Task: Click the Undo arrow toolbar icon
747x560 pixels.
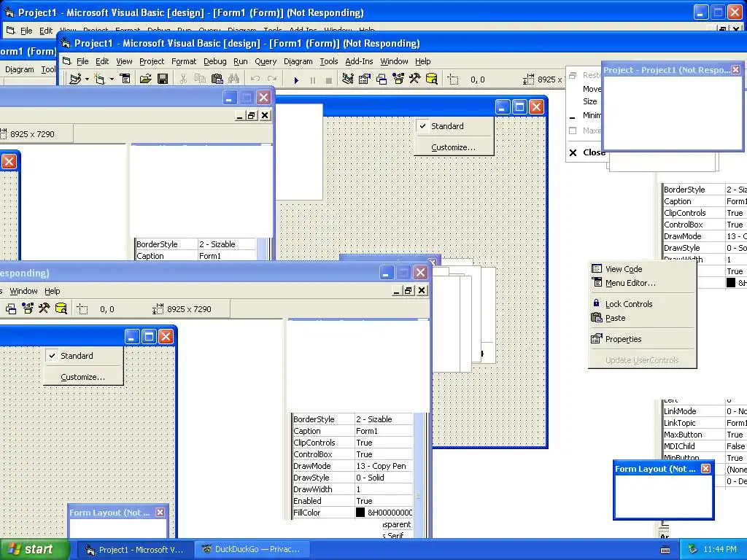Action: pyautogui.click(x=255, y=79)
